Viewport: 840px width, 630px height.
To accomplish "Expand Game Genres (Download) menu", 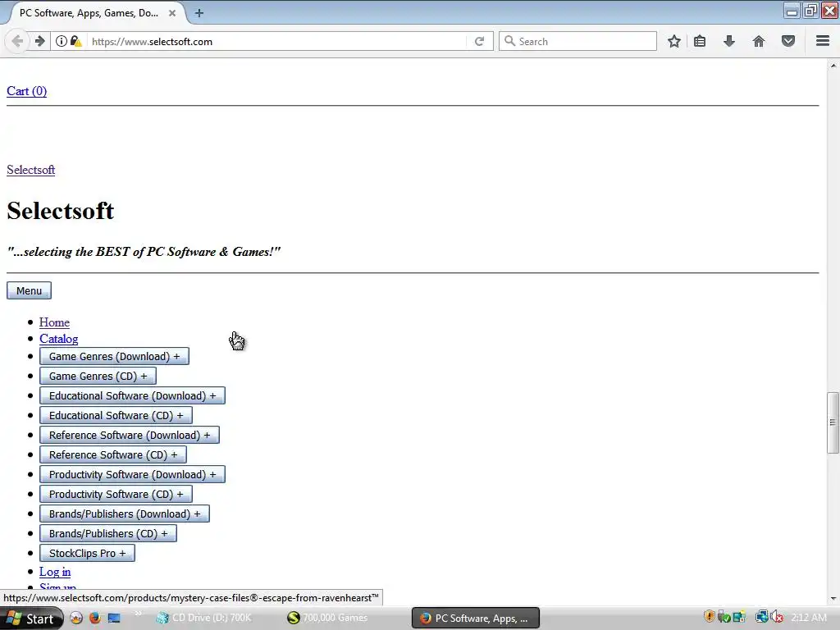I will click(114, 356).
